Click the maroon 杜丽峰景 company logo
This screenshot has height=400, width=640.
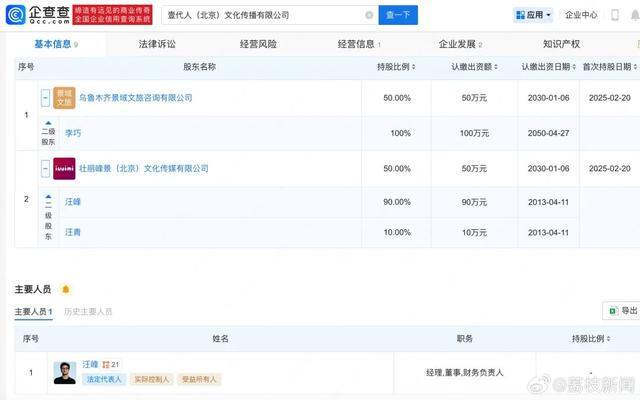64,168
